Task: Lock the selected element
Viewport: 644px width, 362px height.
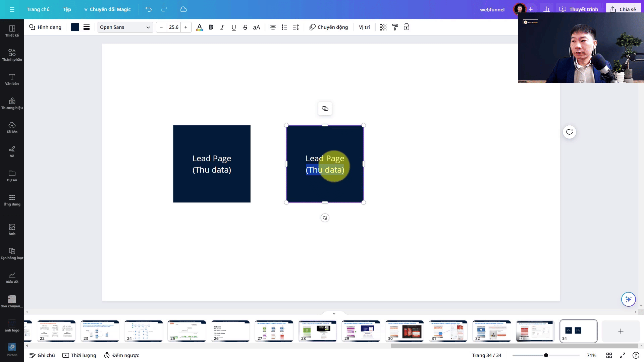Action: 407,27
